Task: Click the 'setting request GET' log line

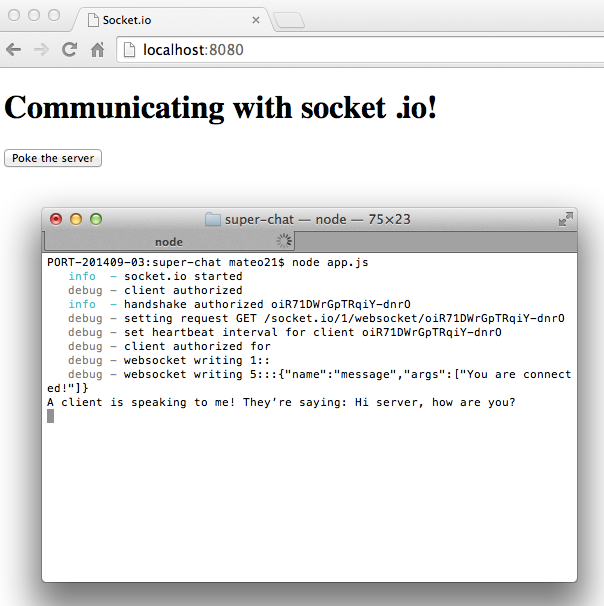Action: click(316, 318)
